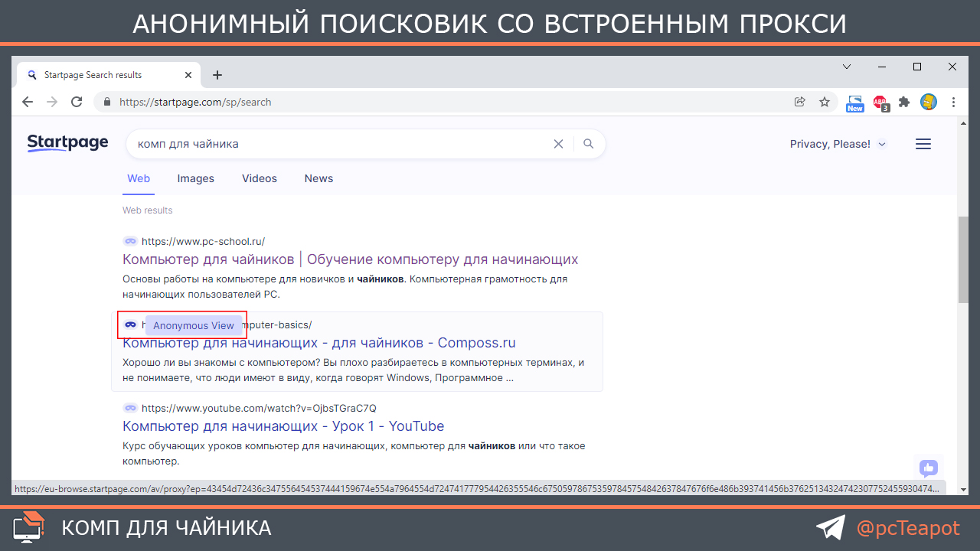This screenshot has height=551, width=980.
Task: Open the extension with New badge
Action: coord(855,103)
